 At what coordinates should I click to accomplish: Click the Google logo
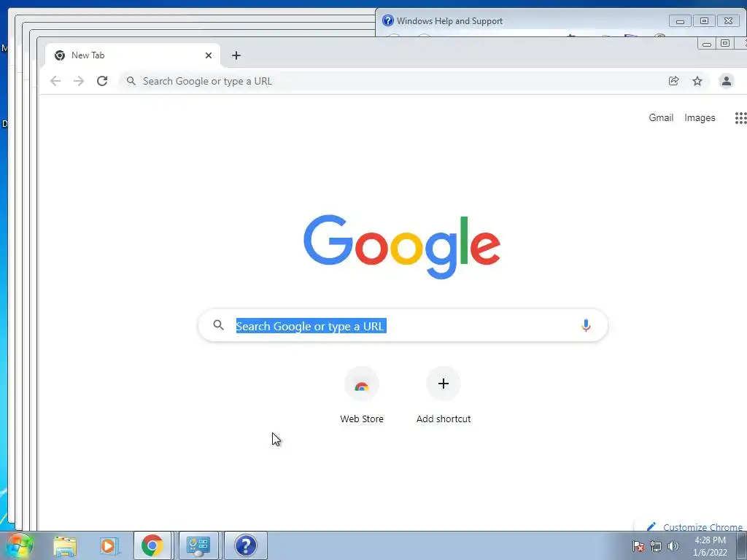coord(402,246)
